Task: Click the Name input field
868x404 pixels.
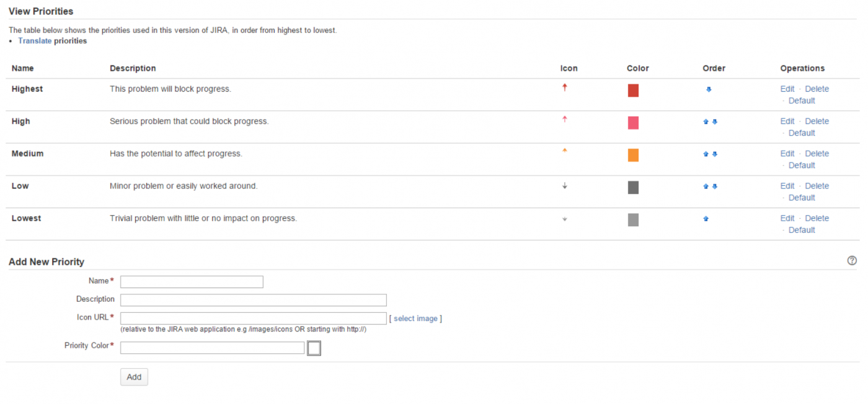Action: (192, 282)
